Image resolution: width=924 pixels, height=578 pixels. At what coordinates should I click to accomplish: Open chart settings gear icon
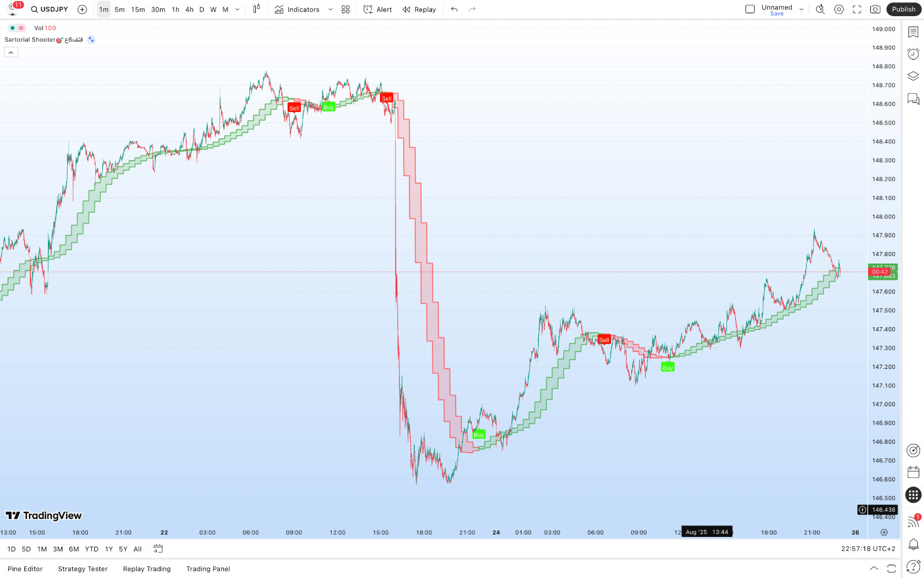pyautogui.click(x=839, y=9)
